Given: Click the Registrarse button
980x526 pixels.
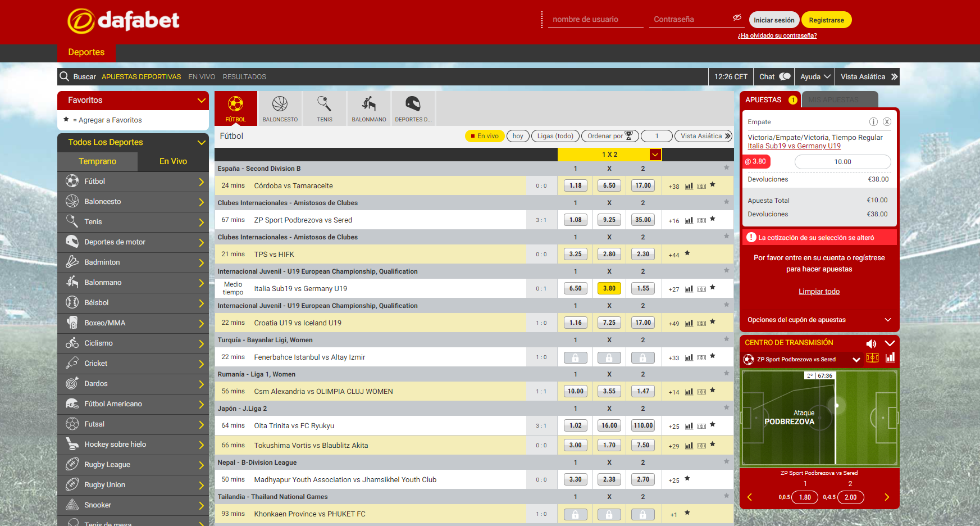Looking at the screenshot, I should click(x=826, y=20).
